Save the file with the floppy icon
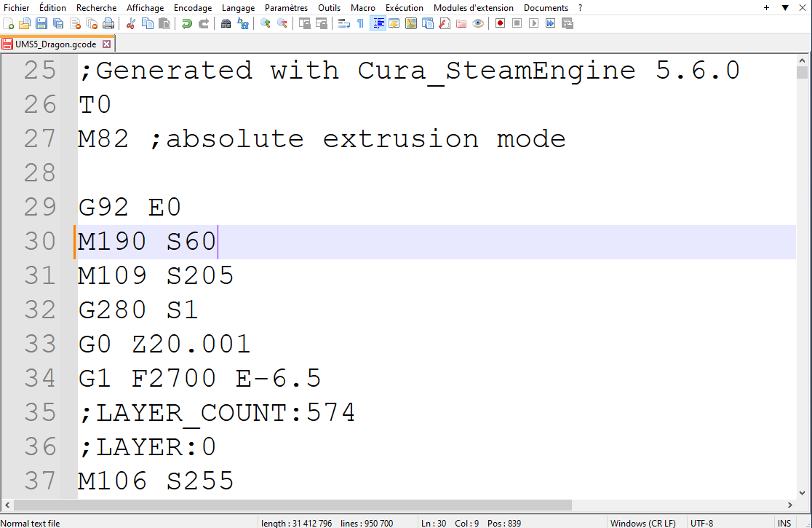 point(41,23)
